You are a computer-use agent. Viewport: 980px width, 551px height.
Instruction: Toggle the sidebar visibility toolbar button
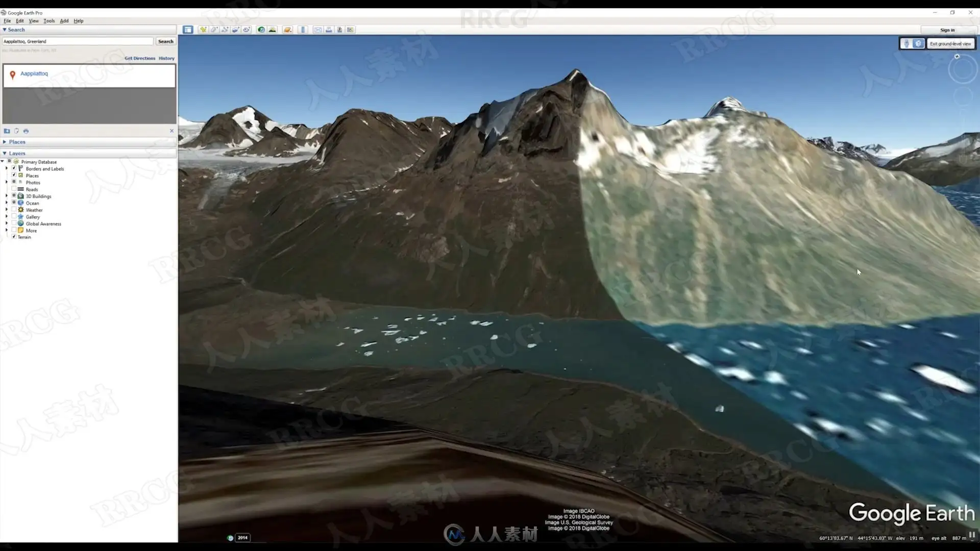pyautogui.click(x=188, y=30)
